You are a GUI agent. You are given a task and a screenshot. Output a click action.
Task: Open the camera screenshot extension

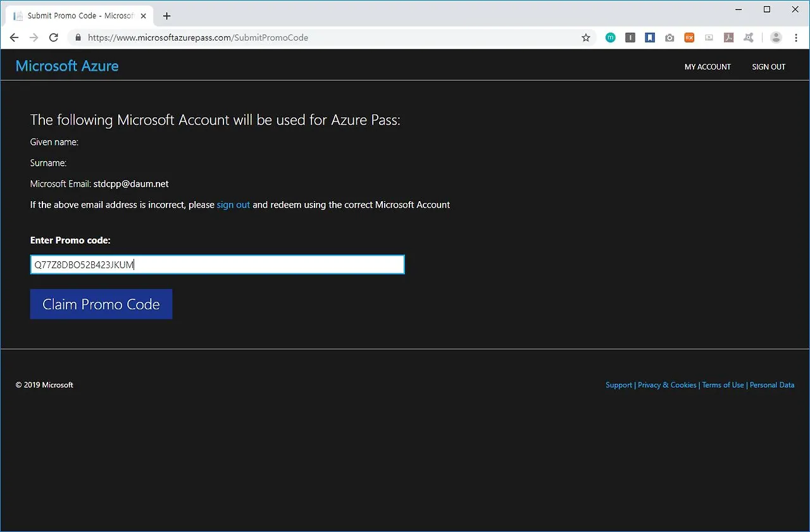(670, 37)
